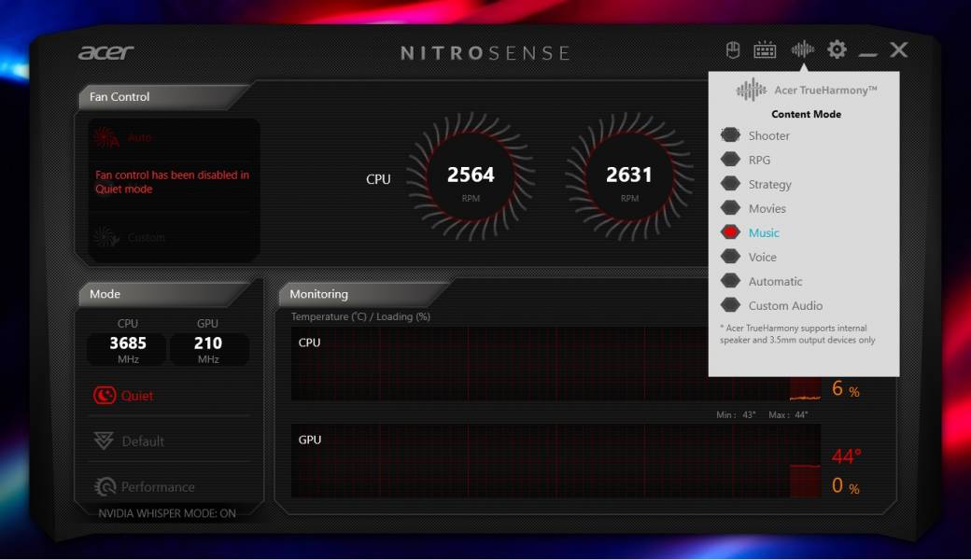Screen dimensions: 971x560
Task: Click the fan control disabled message
Action: pos(172,182)
